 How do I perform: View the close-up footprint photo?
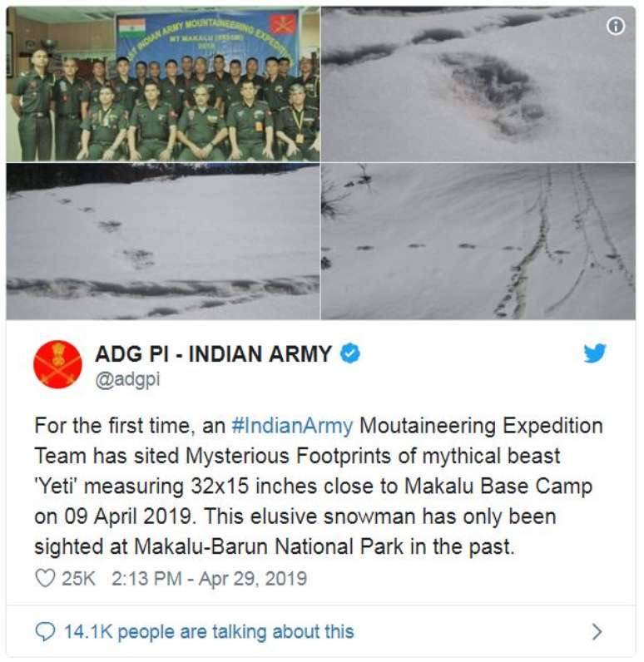click(x=478, y=84)
